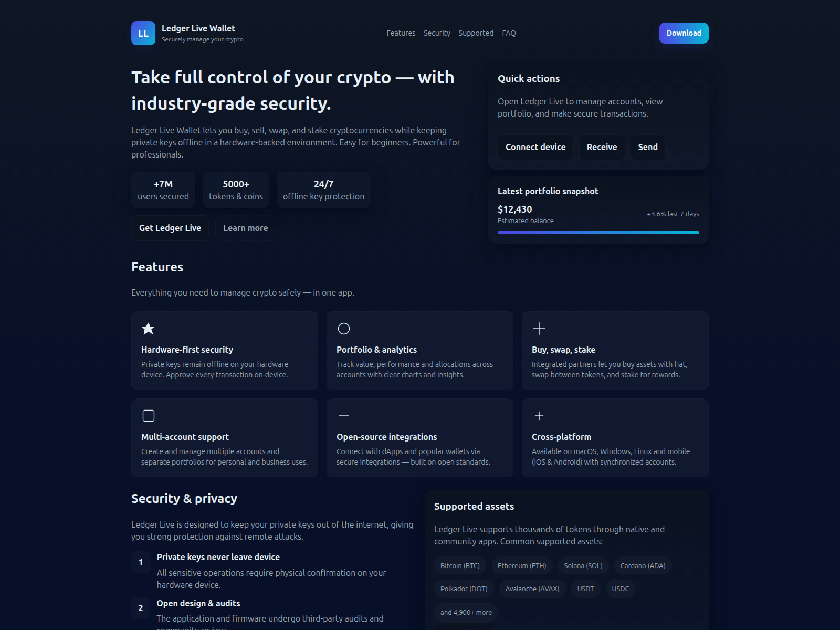The image size is (840, 630).
Task: Click the portfolio balance progress bar
Action: [598, 233]
